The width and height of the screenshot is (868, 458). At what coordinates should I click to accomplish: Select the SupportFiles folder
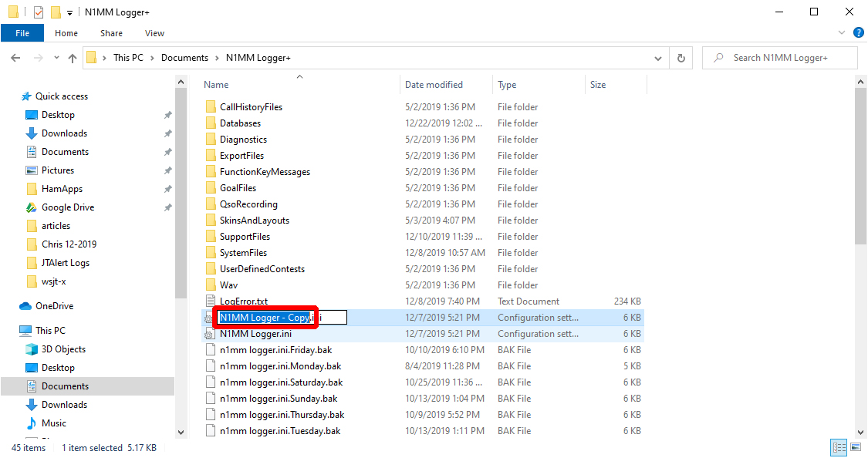click(245, 236)
